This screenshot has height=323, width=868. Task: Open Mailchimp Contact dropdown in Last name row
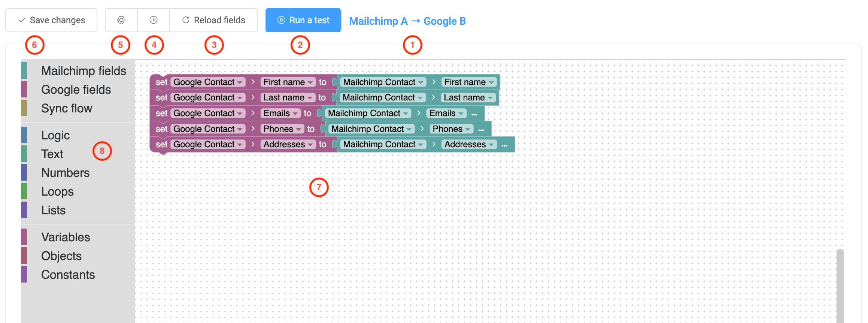pyautogui.click(x=383, y=97)
